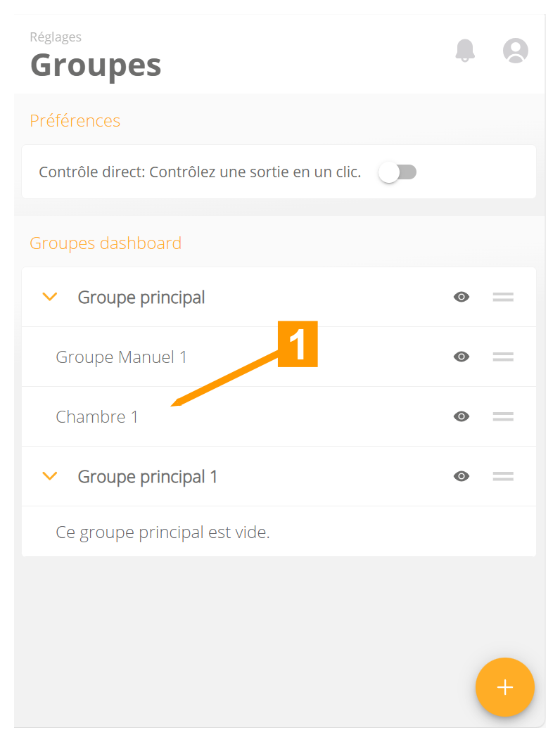The height and width of the screenshot is (742, 560).
Task: Enable the Contrôle direct switch
Action: (x=397, y=172)
